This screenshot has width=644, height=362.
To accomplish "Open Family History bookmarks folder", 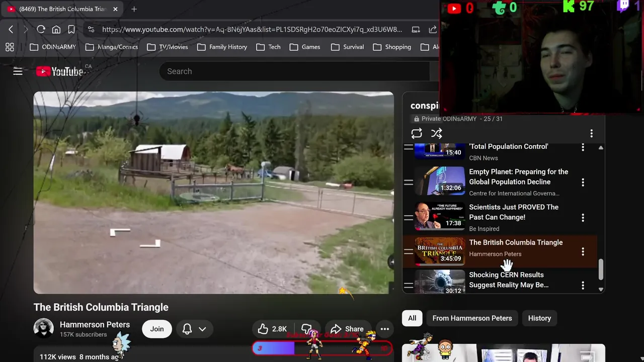I will (222, 47).
